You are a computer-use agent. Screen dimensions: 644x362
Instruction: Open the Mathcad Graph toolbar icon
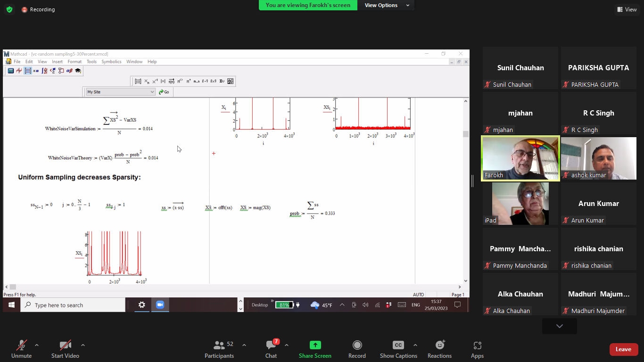tap(19, 71)
